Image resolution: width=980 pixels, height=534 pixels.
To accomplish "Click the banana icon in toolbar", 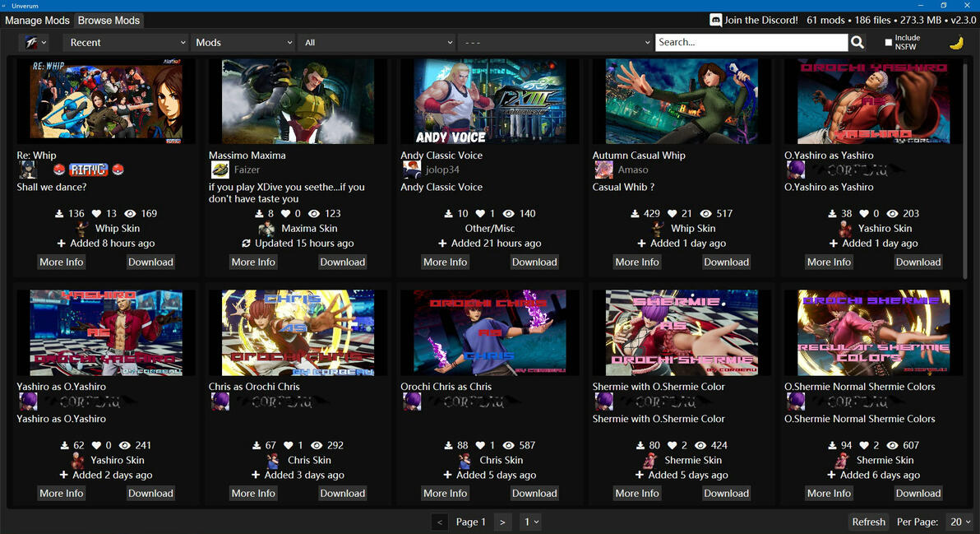I will (956, 43).
